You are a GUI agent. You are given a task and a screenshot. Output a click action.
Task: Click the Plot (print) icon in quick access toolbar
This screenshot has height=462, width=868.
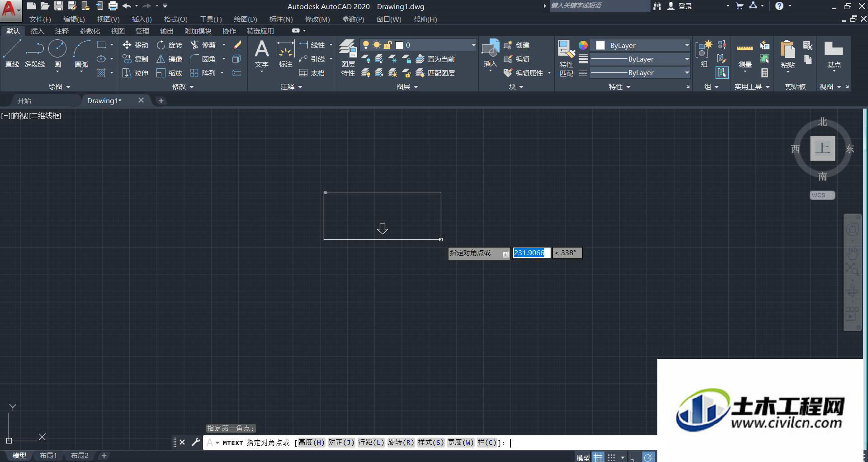click(x=113, y=6)
